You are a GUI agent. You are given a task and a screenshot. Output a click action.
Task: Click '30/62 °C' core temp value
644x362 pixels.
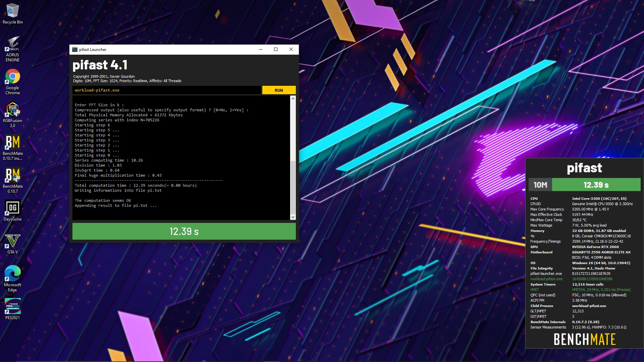pyautogui.click(x=579, y=220)
